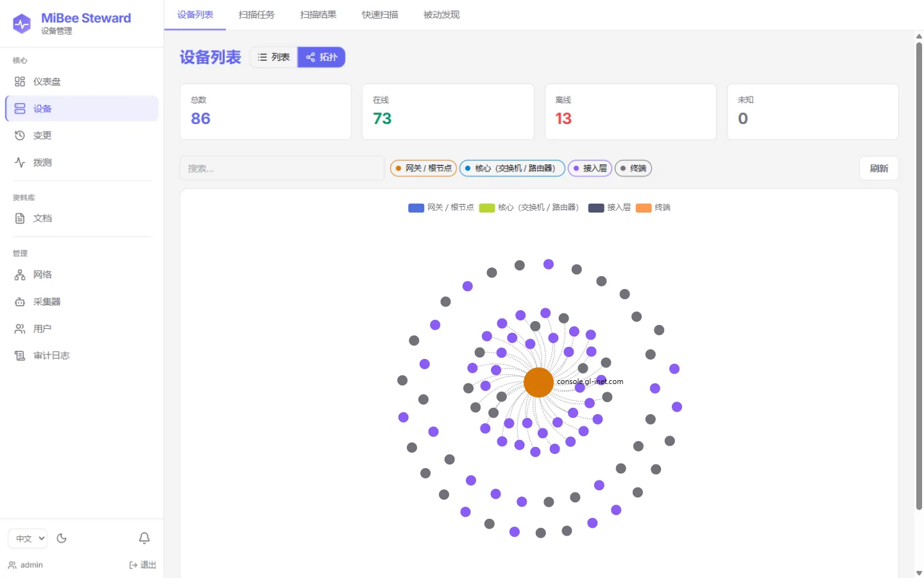The width and height of the screenshot is (924, 578).
Task: Focus the 搜索 search input field
Action: click(282, 168)
